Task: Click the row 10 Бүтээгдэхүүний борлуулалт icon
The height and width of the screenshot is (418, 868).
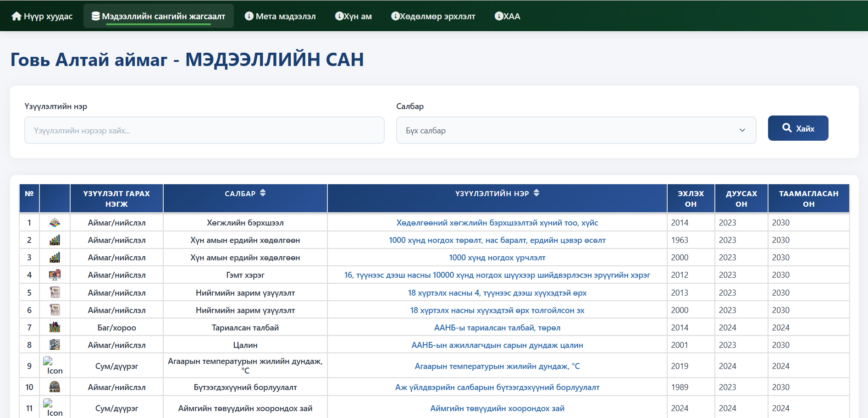Action: [x=55, y=387]
